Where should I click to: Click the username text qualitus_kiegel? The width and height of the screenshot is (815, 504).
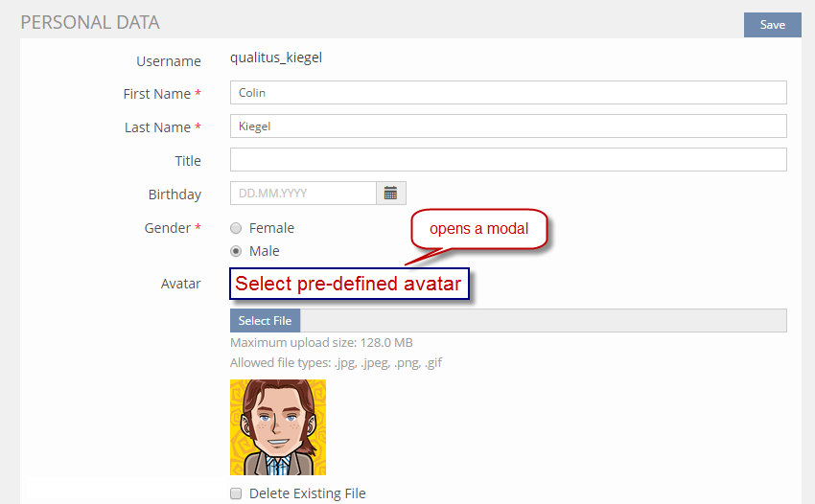276,57
